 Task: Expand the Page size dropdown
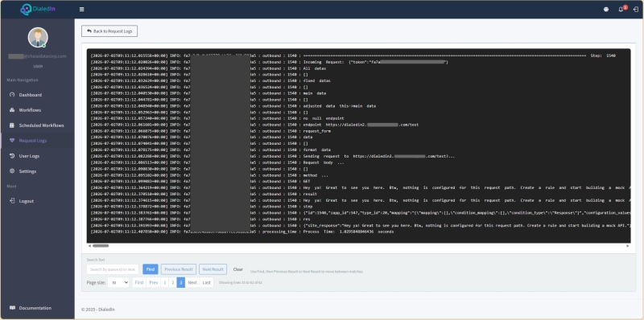pos(118,283)
